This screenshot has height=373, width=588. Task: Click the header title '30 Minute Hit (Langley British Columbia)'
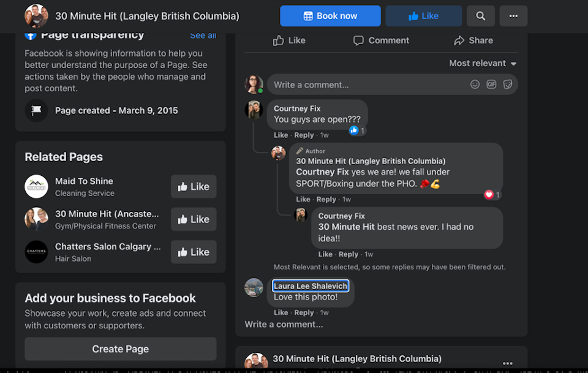(147, 16)
